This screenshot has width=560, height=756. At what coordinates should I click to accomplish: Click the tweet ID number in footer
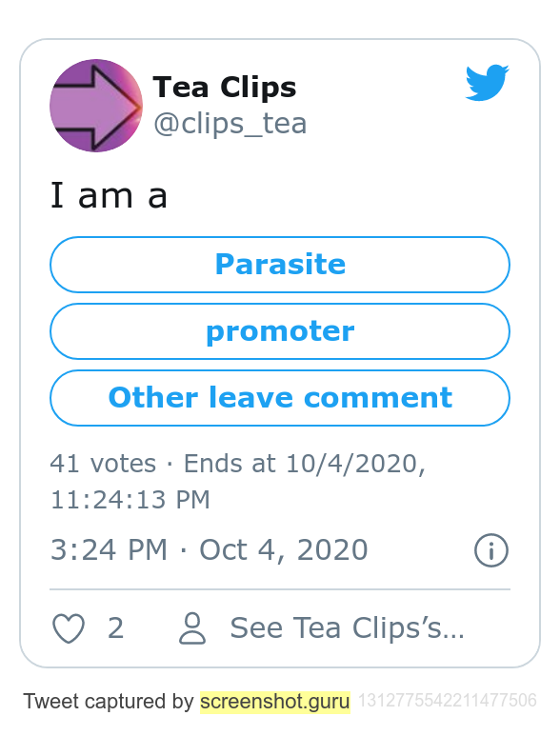coord(447,701)
